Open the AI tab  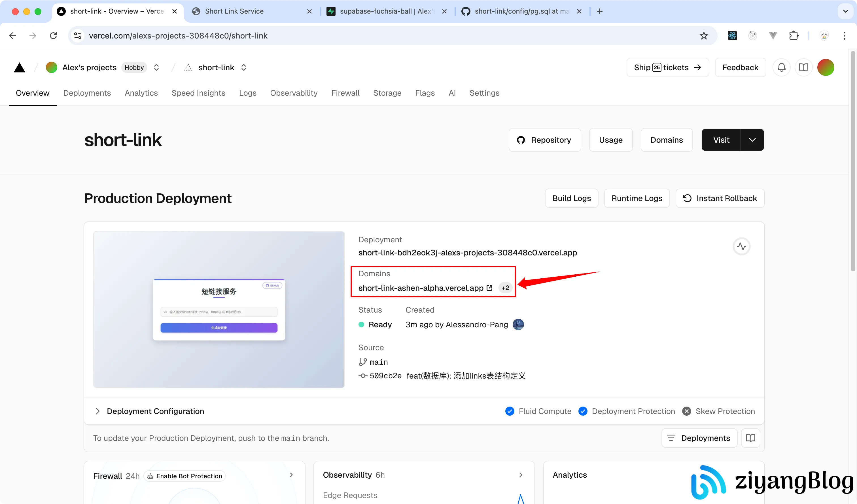click(452, 93)
